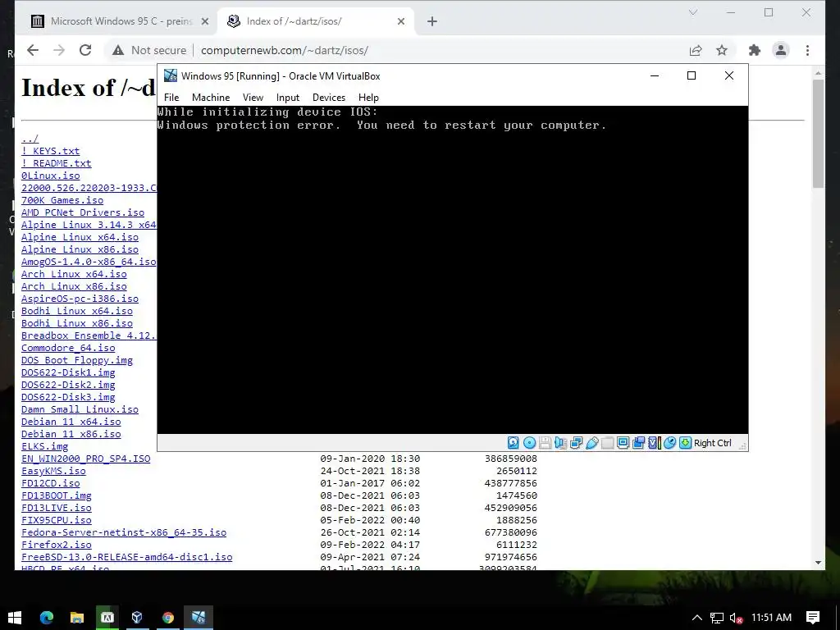This screenshot has width=840, height=630.
Task: Click the green arrow host key icon
Action: tap(685, 442)
